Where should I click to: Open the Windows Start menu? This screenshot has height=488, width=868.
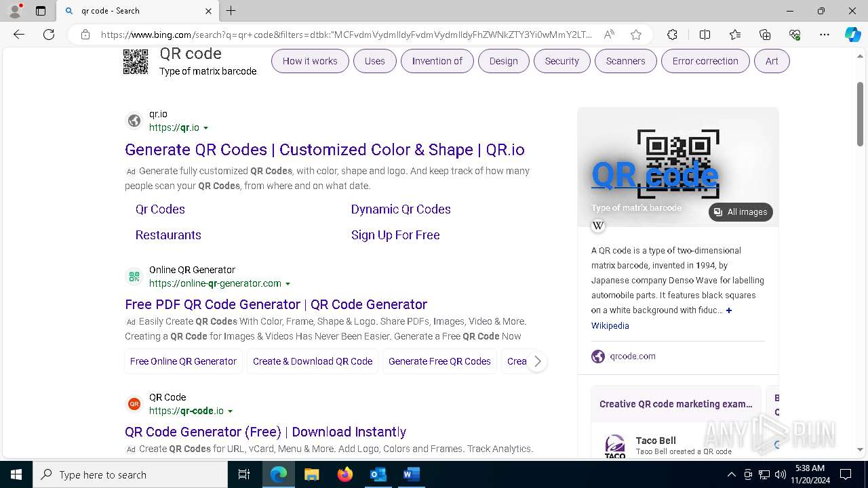[16, 474]
